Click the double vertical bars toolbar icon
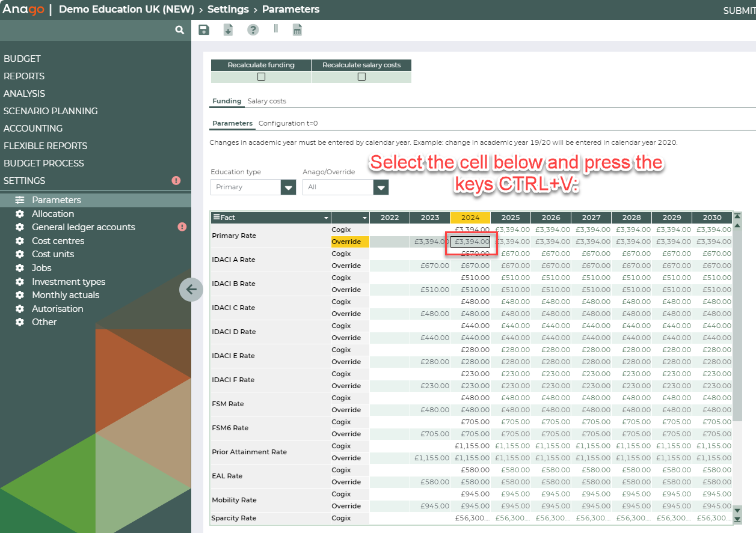756x533 pixels. click(x=276, y=28)
